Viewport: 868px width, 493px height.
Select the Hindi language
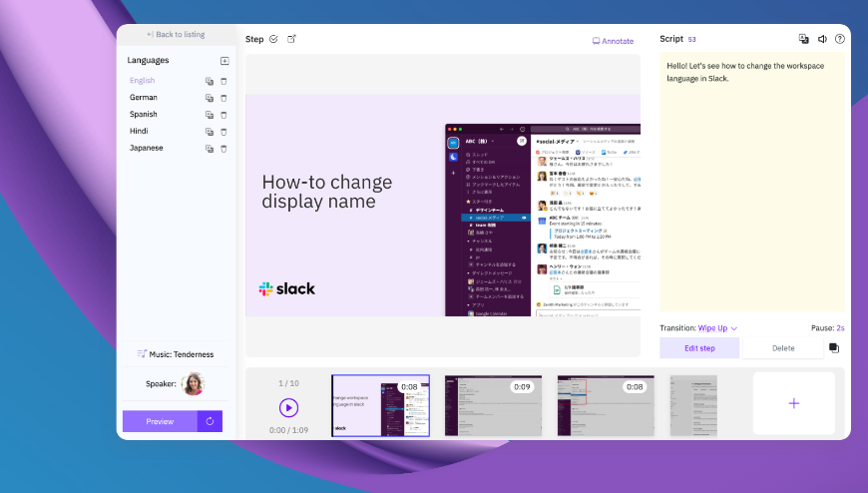(139, 131)
